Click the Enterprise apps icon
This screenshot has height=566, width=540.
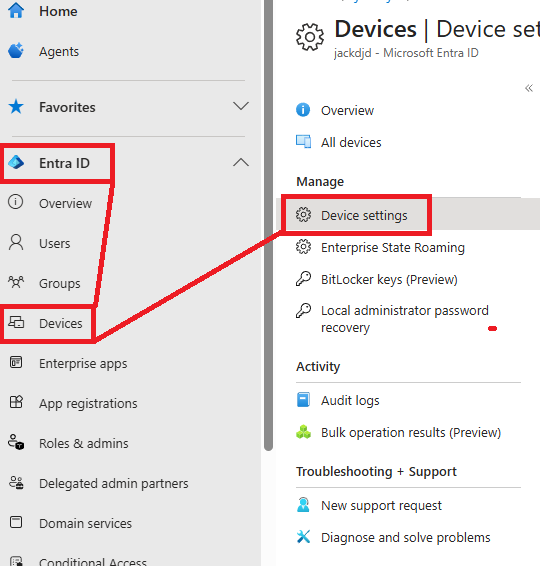click(x=16, y=362)
